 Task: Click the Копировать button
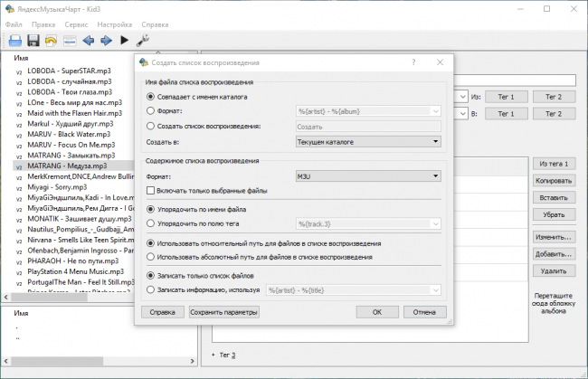coord(554,181)
